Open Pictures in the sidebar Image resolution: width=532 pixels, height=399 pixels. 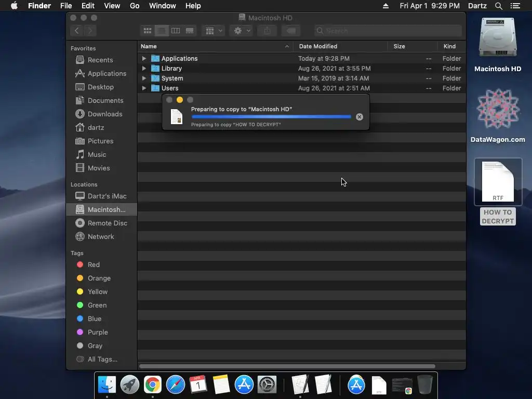coord(100,141)
